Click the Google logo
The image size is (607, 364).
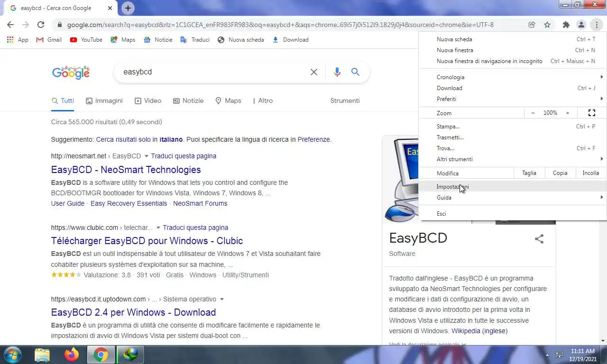click(x=71, y=73)
